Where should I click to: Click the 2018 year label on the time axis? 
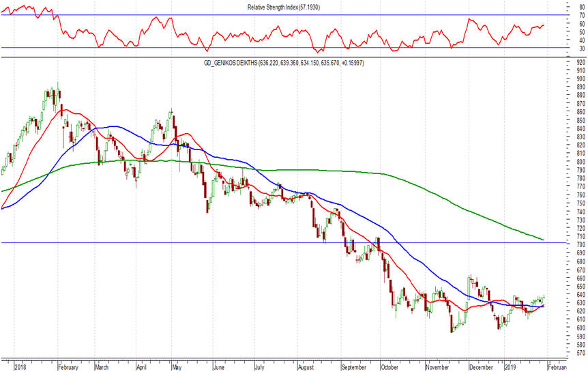click(20, 367)
